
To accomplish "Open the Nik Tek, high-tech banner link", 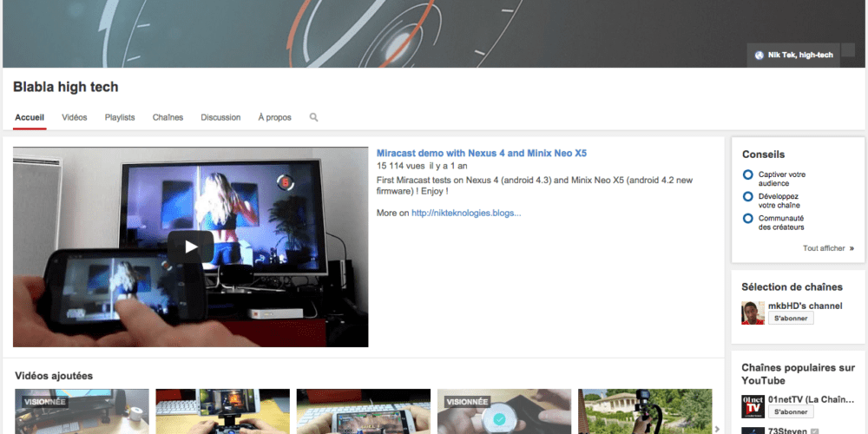I will tap(800, 56).
